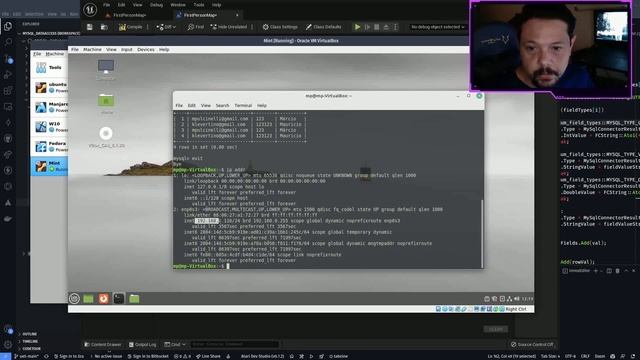Open Content Drawer in Unreal bottom bar
This screenshot has width=640, height=360.
pyautogui.click(x=103, y=344)
